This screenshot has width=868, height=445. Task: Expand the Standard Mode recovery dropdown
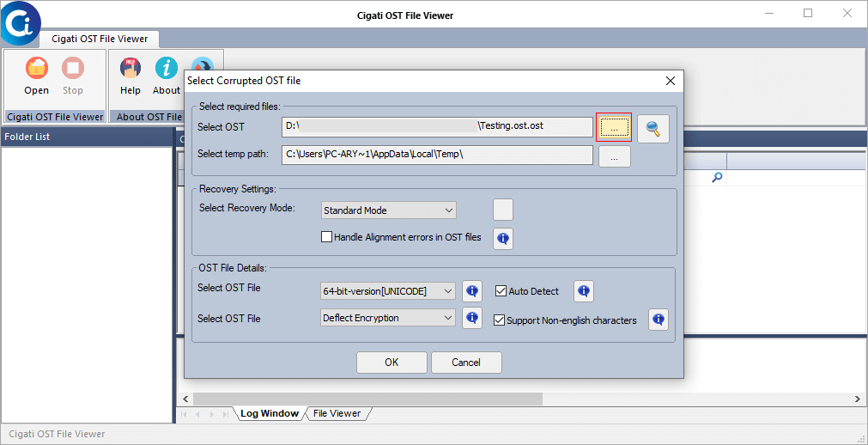pos(388,210)
